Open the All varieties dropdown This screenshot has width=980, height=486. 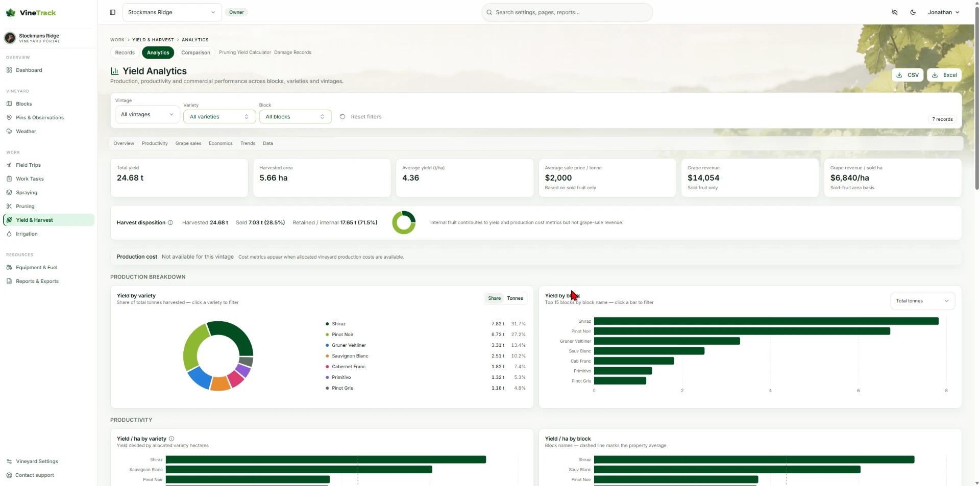pyautogui.click(x=219, y=117)
